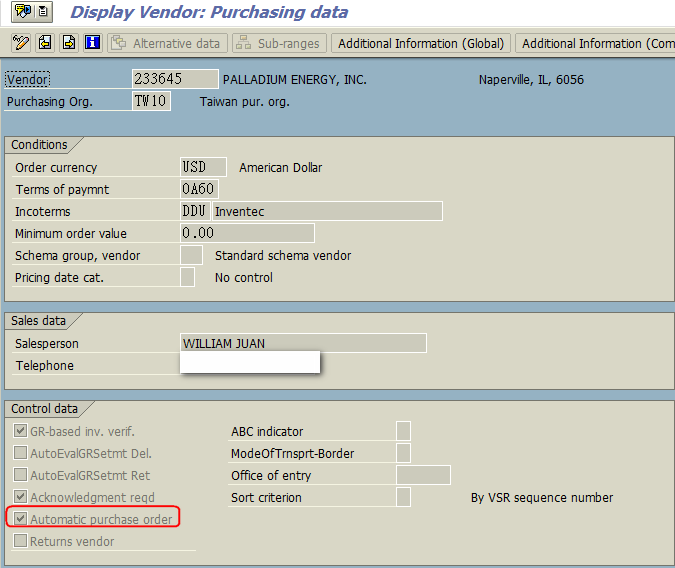The image size is (675, 568).
Task: Click the Taiwan pur. org. text
Action: pyautogui.click(x=245, y=102)
